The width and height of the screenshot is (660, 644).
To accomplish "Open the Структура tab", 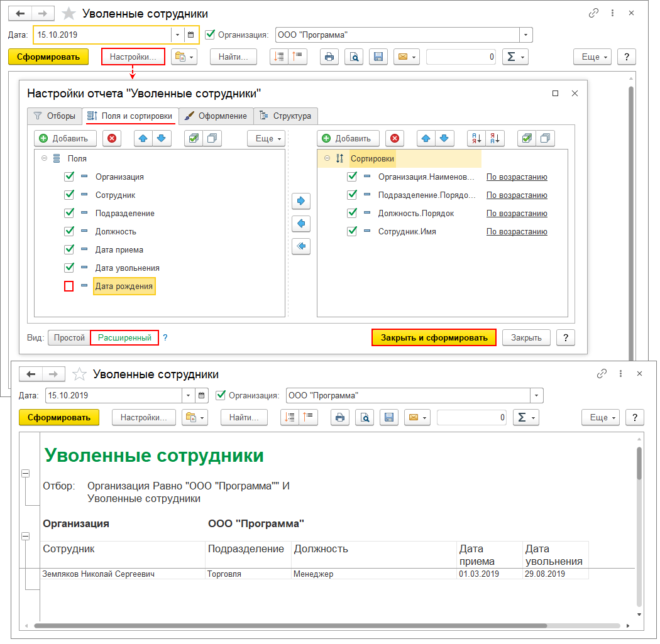I will pyautogui.click(x=286, y=116).
